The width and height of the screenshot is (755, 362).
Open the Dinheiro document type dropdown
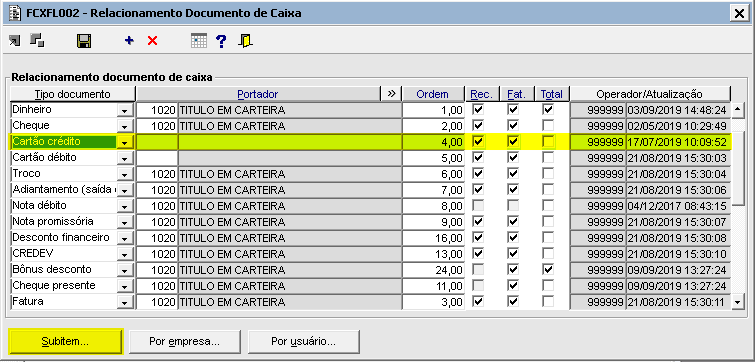pyautogui.click(x=125, y=111)
